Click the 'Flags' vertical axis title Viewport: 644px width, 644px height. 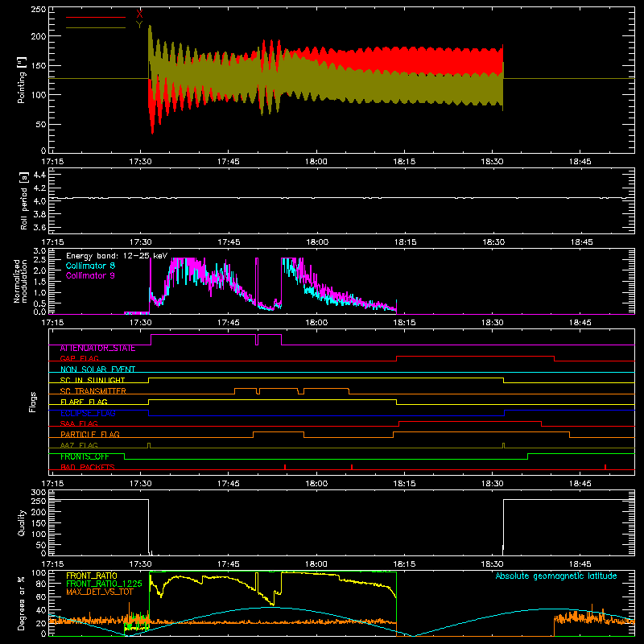tap(32, 402)
